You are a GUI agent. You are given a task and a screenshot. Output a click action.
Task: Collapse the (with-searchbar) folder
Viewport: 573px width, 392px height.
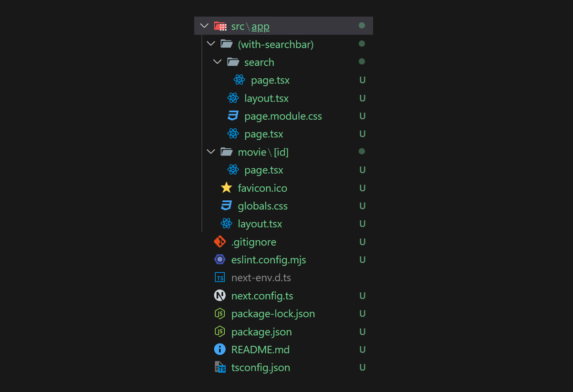tap(211, 44)
